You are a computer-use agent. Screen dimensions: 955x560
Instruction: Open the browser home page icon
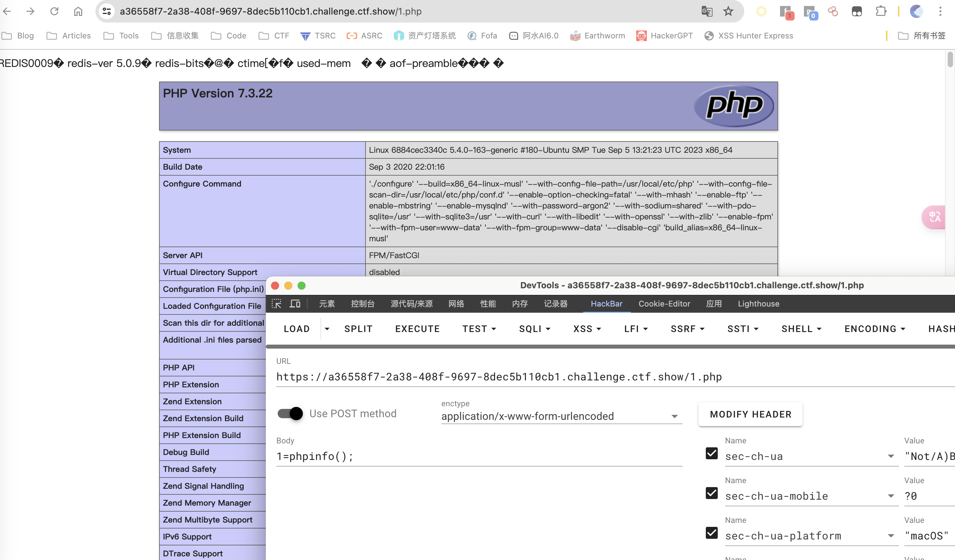[x=78, y=11]
